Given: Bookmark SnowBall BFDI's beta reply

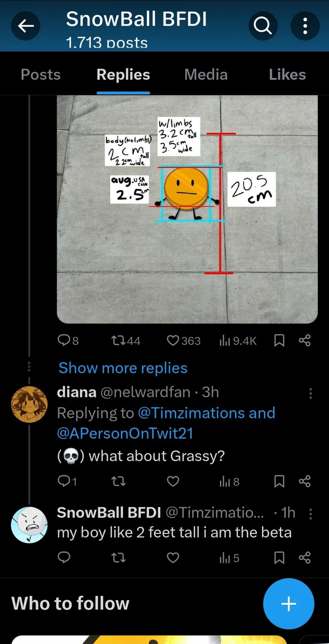Looking at the screenshot, I should pyautogui.click(x=279, y=558).
